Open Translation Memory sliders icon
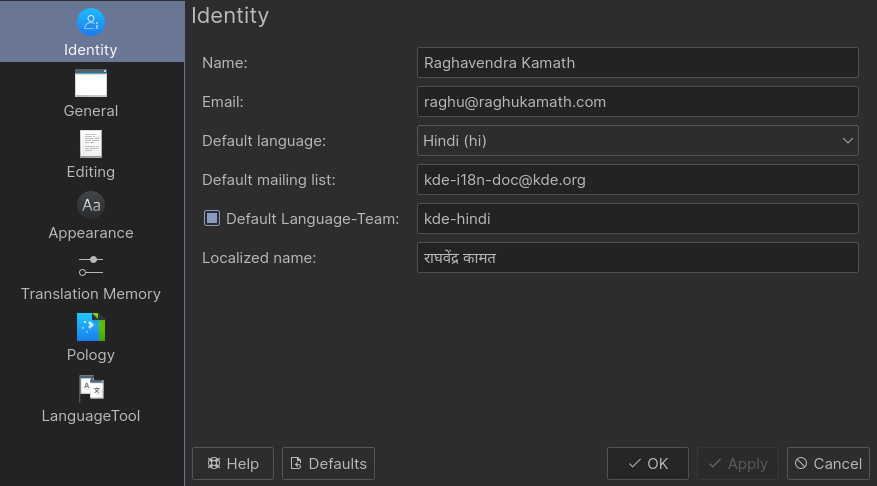The width and height of the screenshot is (877, 486). point(91,266)
